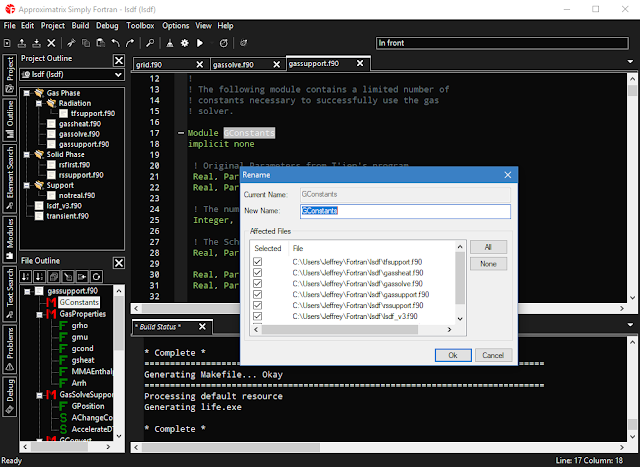Click the Find magnifier toolbar icon
Image resolution: width=640 pixels, height=467 pixels.
(150, 43)
